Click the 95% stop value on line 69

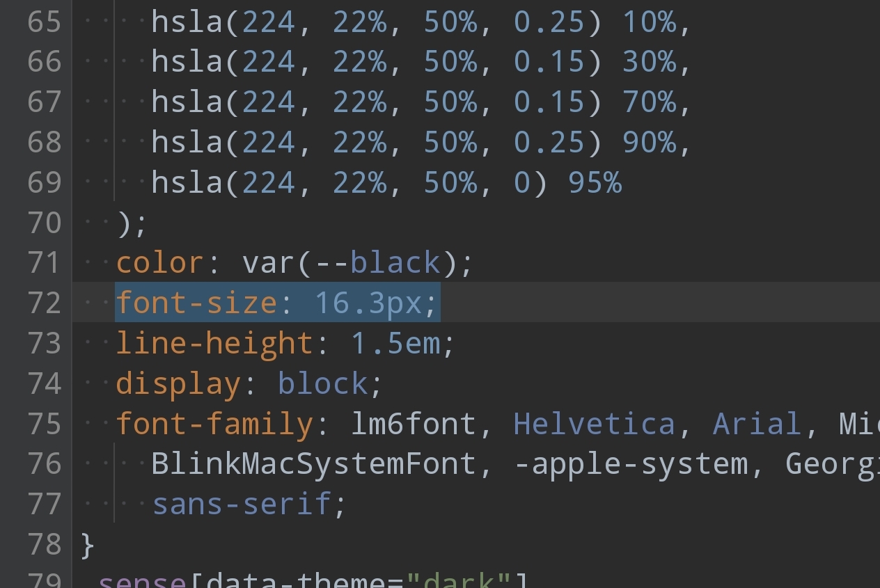[x=595, y=183]
